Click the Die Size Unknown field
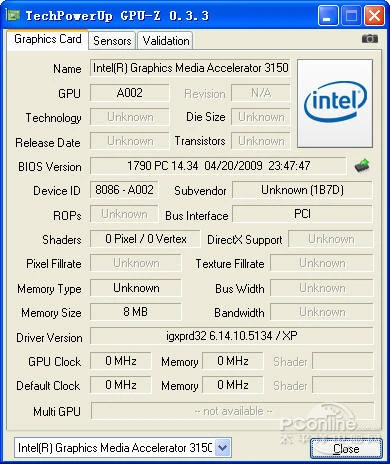The height and width of the screenshot is (464, 390). (x=261, y=117)
